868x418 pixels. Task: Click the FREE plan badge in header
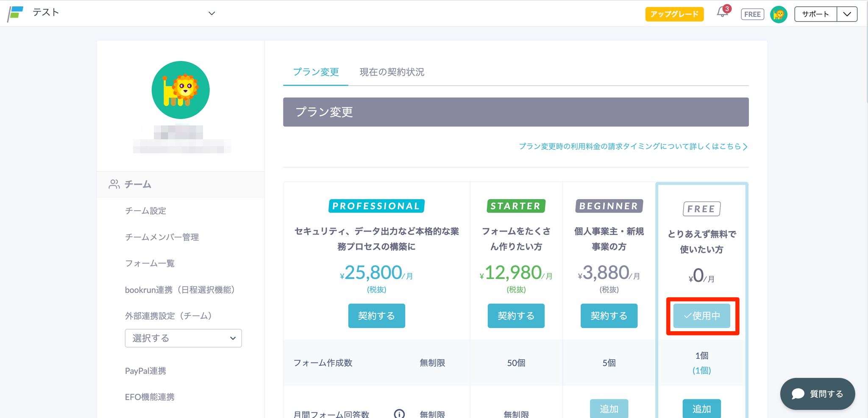tap(752, 14)
